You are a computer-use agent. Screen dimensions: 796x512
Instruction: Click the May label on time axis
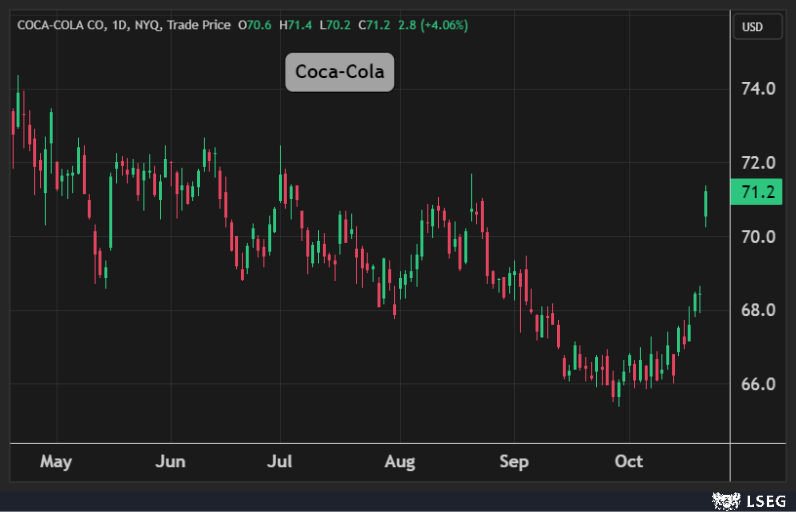[x=56, y=462]
